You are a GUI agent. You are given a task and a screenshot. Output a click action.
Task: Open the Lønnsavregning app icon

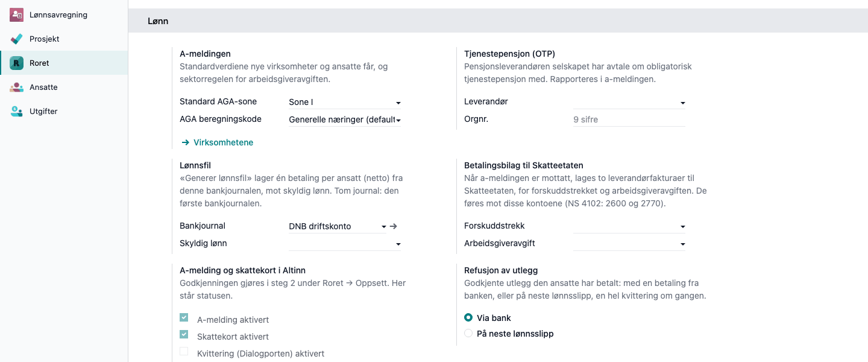(16, 14)
